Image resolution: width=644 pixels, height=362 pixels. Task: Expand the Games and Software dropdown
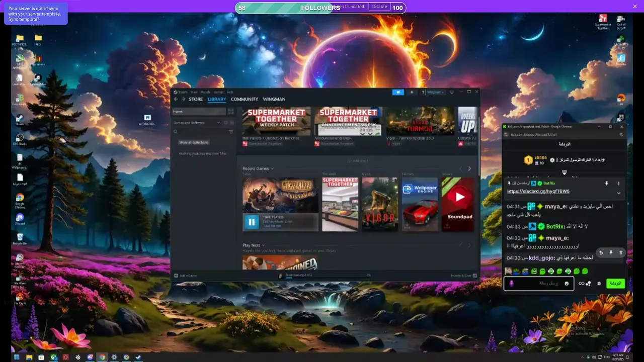pyautogui.click(x=218, y=123)
